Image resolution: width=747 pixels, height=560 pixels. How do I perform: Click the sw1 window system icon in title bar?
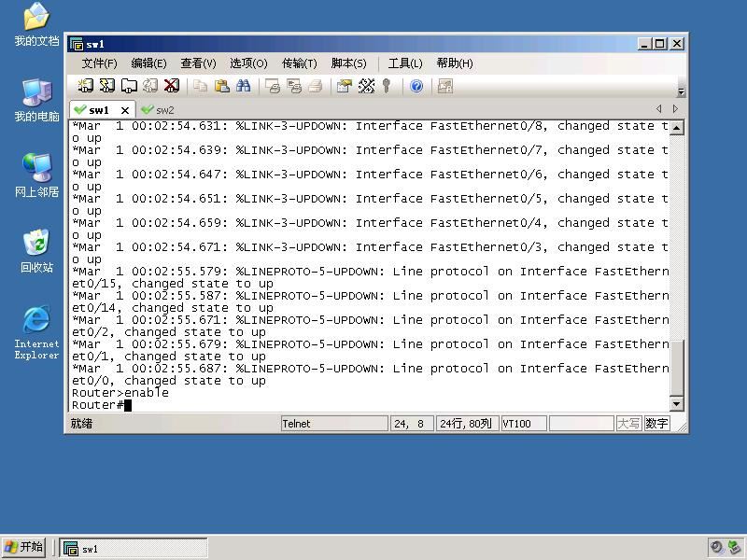[x=77, y=44]
